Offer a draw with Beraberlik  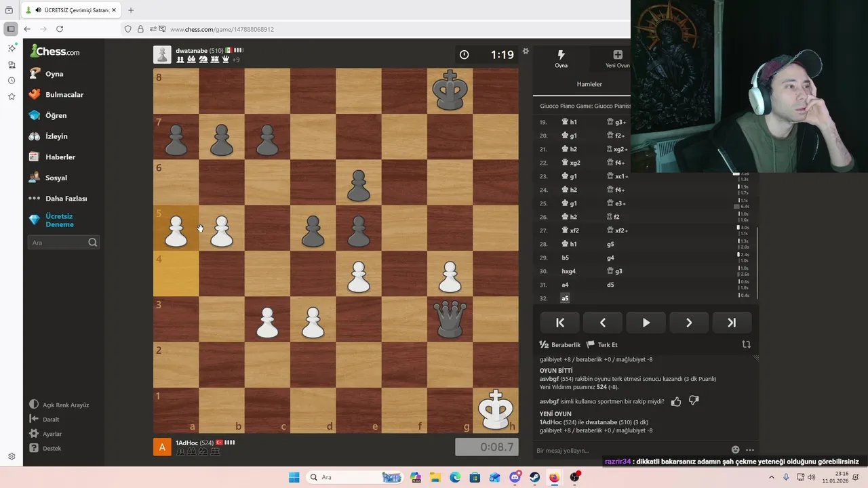pos(560,344)
